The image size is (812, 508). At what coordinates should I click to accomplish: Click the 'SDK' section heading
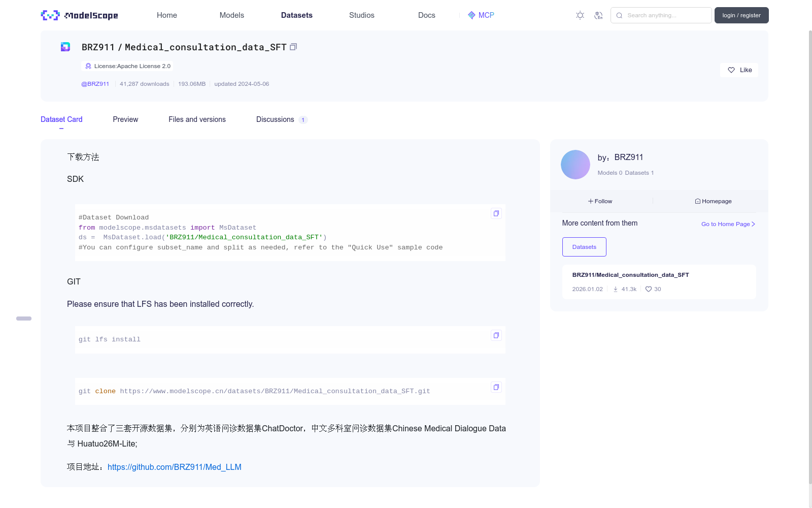(x=75, y=179)
